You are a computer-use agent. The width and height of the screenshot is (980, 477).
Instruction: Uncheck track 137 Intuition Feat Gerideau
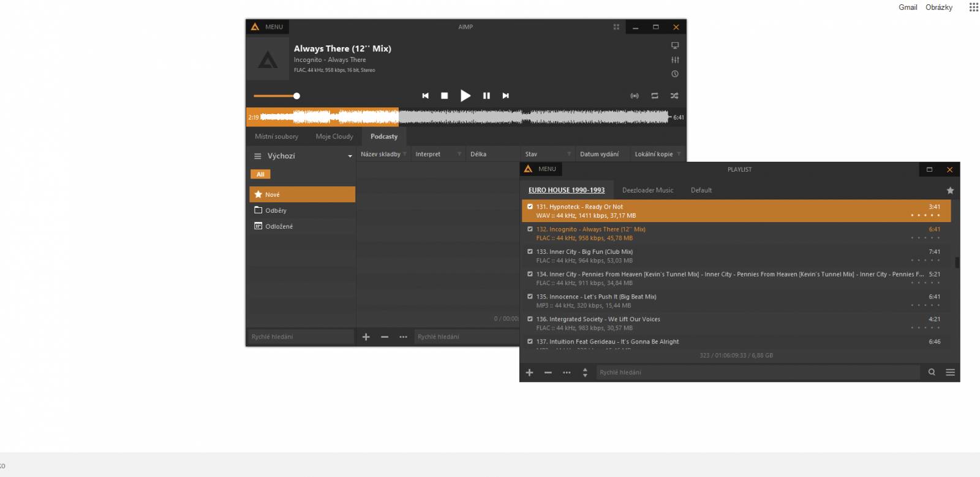coord(530,342)
